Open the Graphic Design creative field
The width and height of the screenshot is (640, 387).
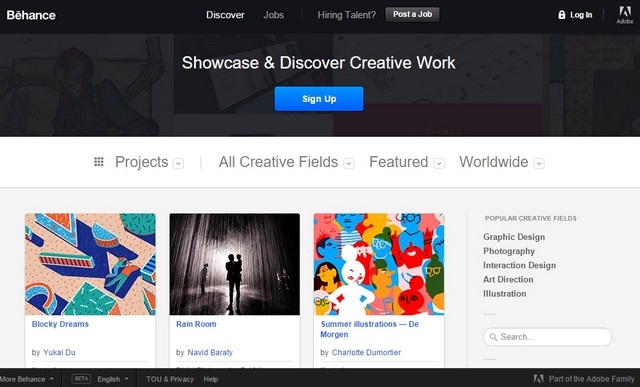pos(514,237)
